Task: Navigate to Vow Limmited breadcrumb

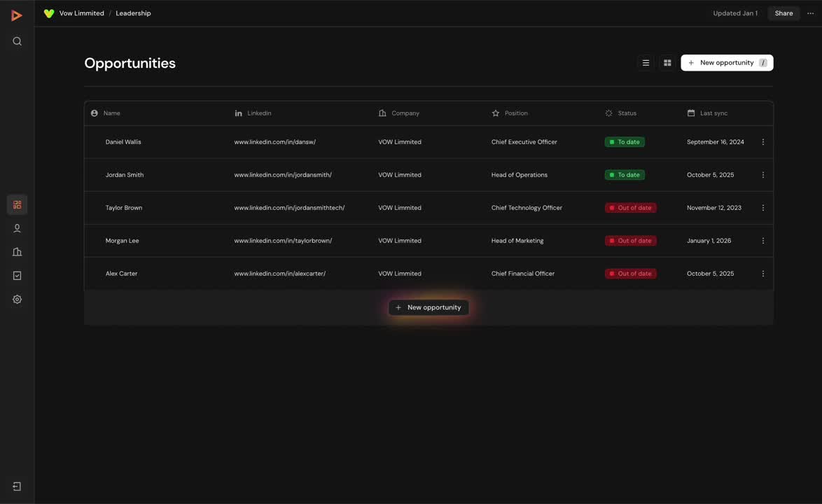Action: [x=82, y=13]
